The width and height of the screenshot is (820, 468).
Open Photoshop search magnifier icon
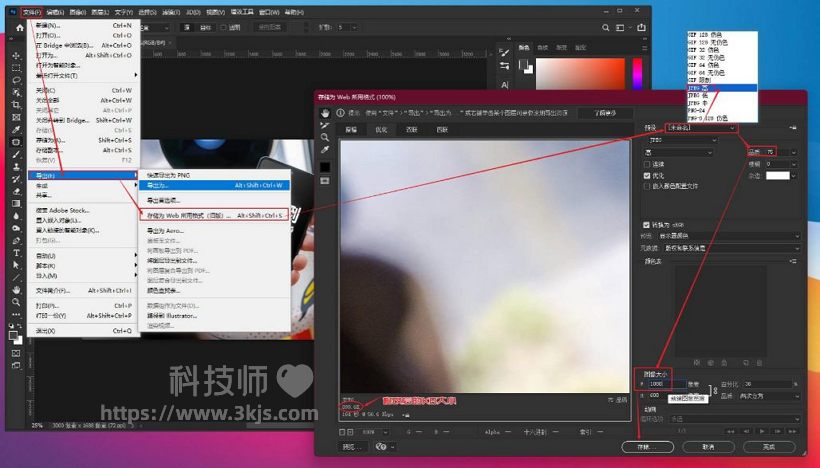click(606, 28)
